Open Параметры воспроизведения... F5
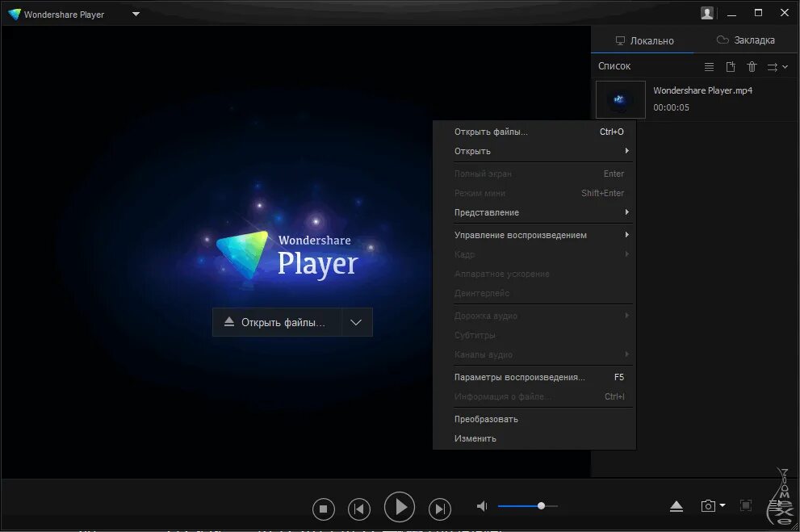800x532 pixels. click(x=534, y=377)
